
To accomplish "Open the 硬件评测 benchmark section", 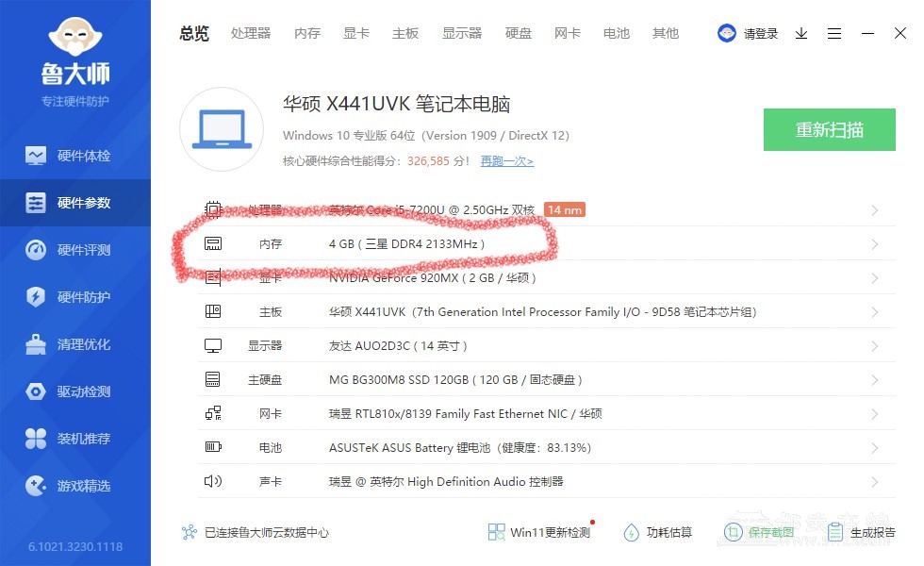I will tap(83, 250).
